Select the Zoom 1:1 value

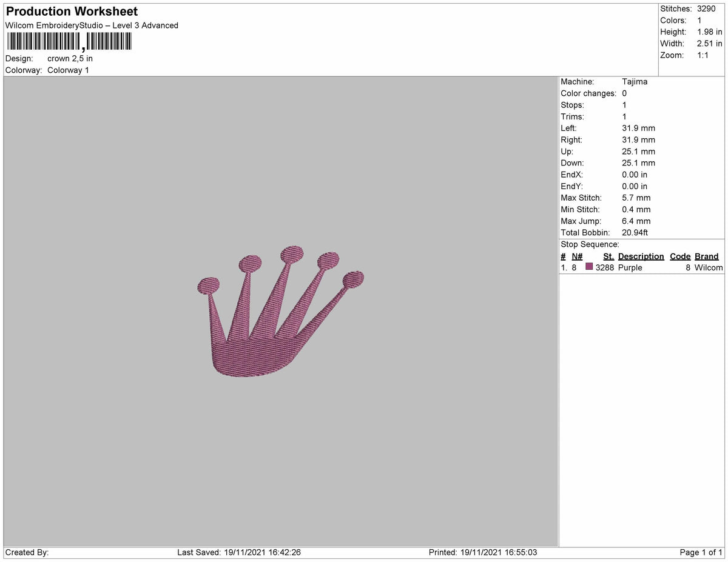703,55
